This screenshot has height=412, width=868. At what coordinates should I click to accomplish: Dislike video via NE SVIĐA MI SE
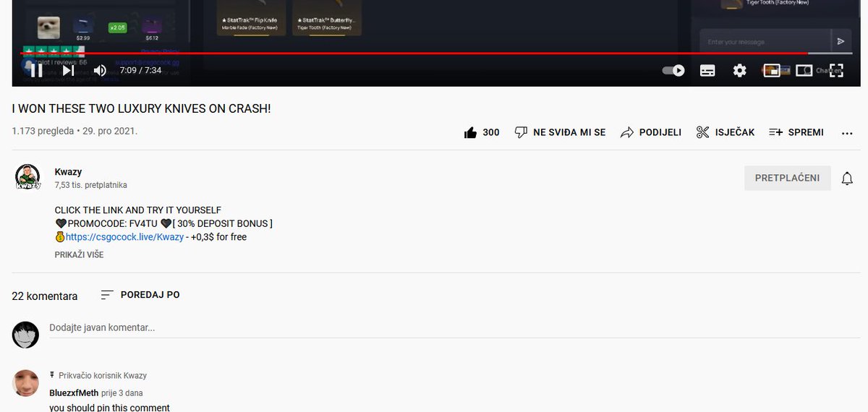point(560,132)
